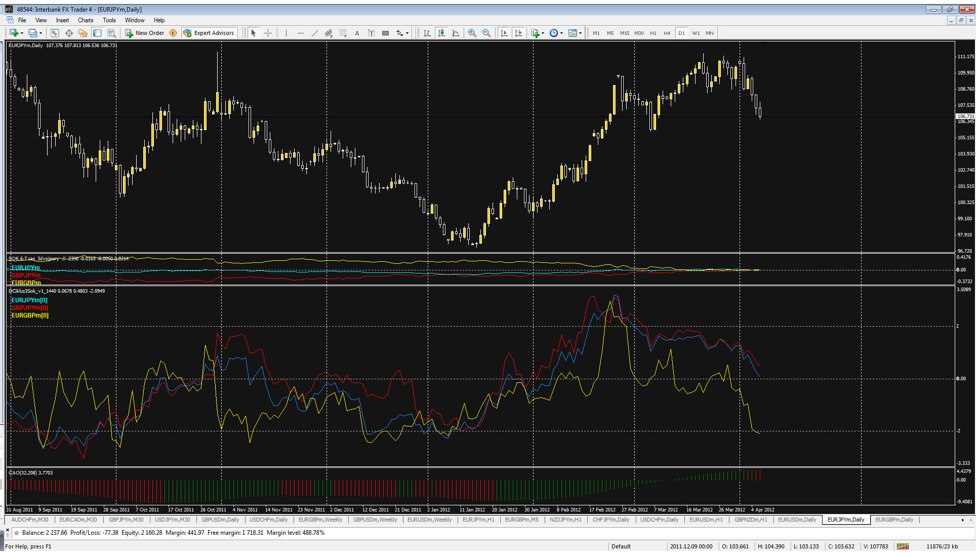Image resolution: width=980 pixels, height=555 pixels.
Task: Click the Default profile status field
Action: click(x=621, y=546)
